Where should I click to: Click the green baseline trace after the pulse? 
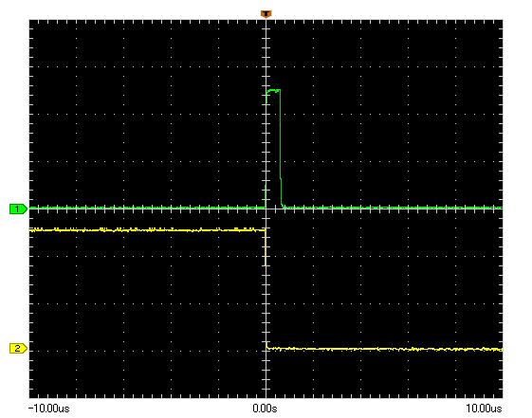tap(393, 208)
